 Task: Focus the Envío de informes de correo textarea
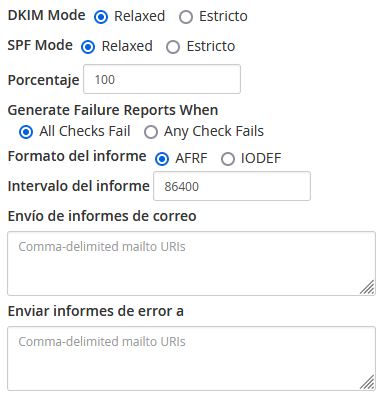point(192,263)
